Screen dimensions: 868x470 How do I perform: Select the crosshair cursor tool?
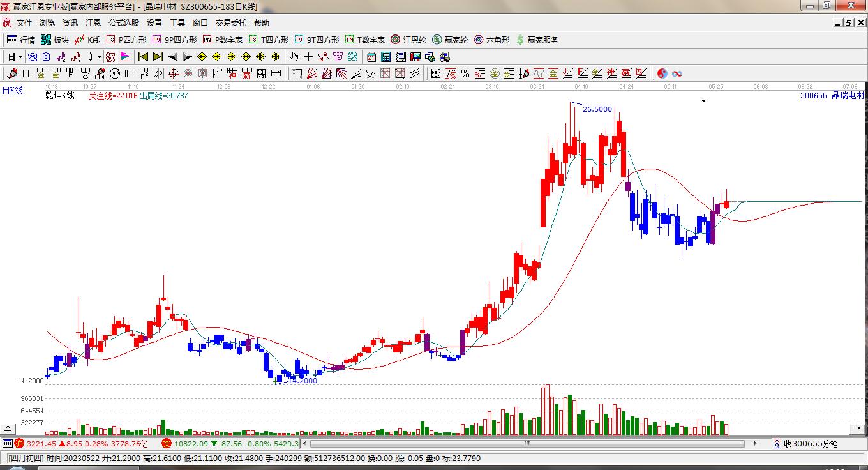click(309, 57)
